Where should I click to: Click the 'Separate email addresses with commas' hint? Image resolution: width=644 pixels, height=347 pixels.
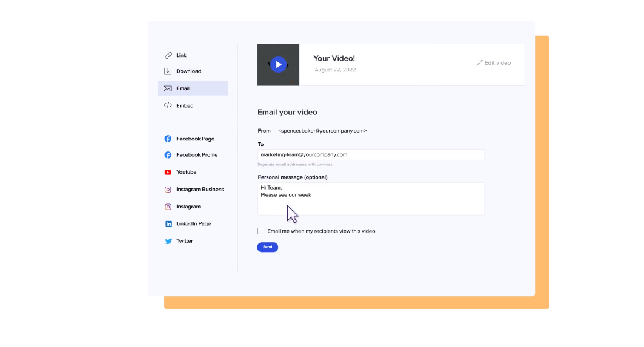click(295, 164)
